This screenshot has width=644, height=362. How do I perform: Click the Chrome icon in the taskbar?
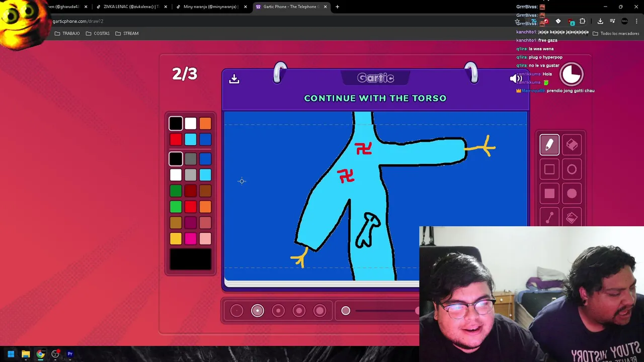(x=41, y=354)
